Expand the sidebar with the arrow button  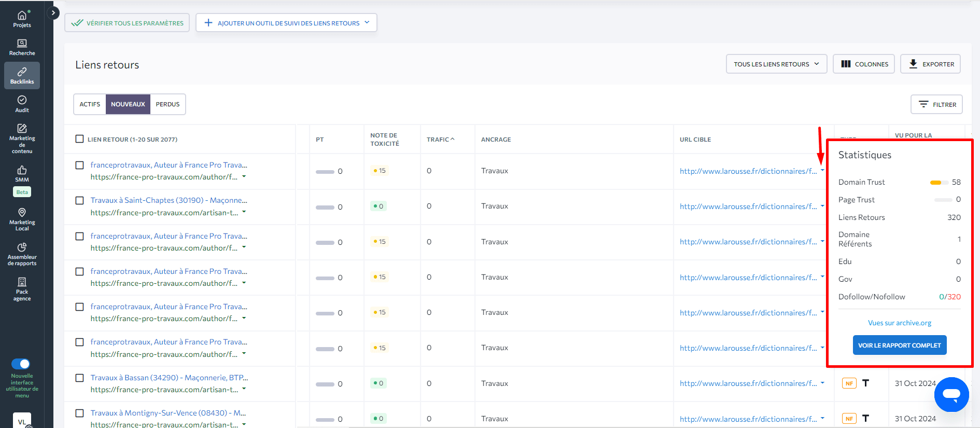tap(53, 13)
